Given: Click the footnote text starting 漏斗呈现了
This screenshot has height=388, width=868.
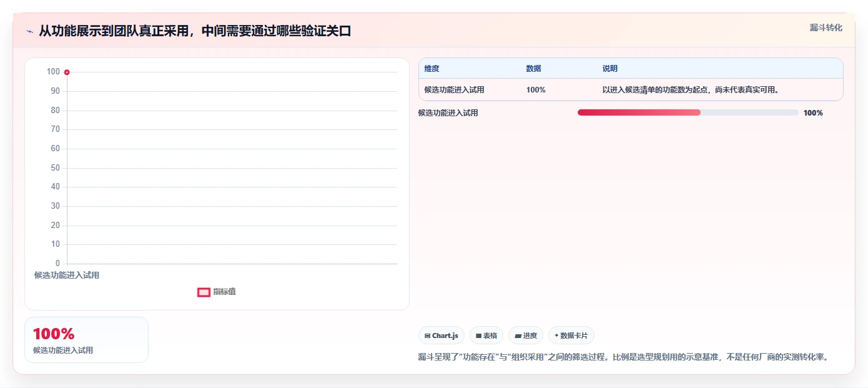Looking at the screenshot, I should [623, 357].
